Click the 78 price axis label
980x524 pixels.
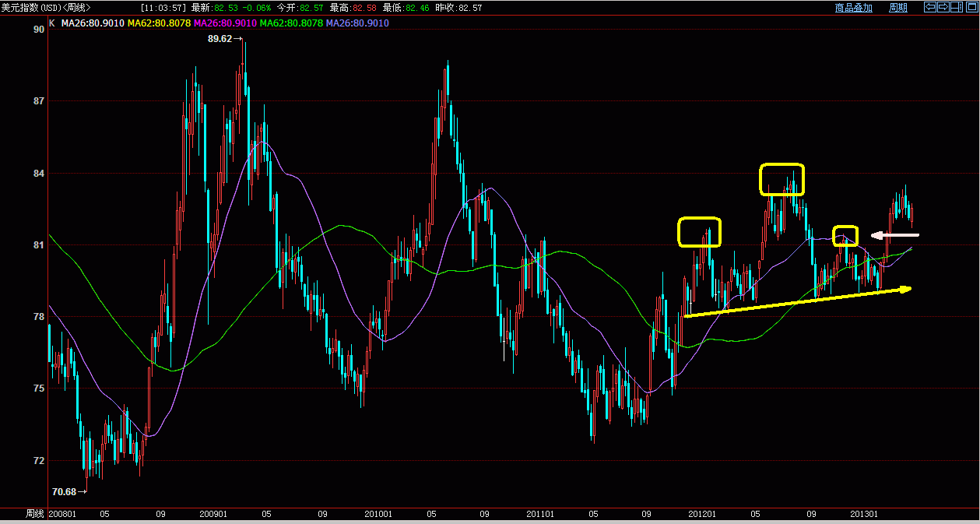pyautogui.click(x=39, y=317)
